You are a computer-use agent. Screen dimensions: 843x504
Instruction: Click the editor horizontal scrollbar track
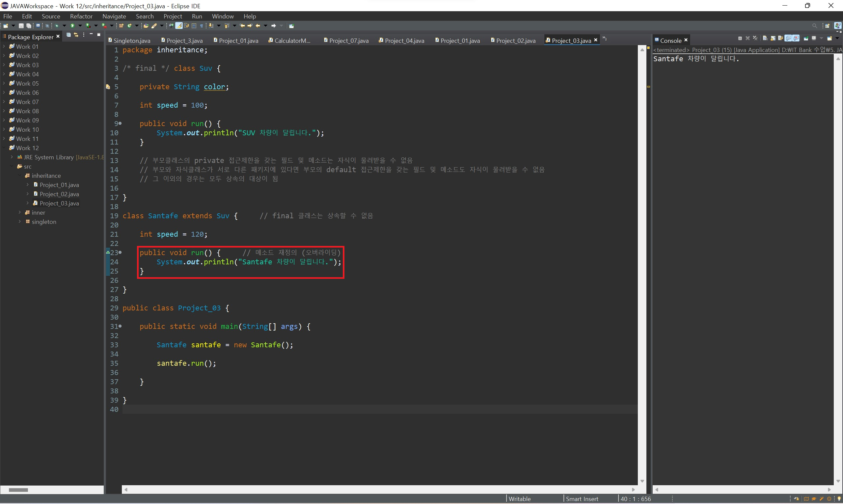click(x=379, y=490)
